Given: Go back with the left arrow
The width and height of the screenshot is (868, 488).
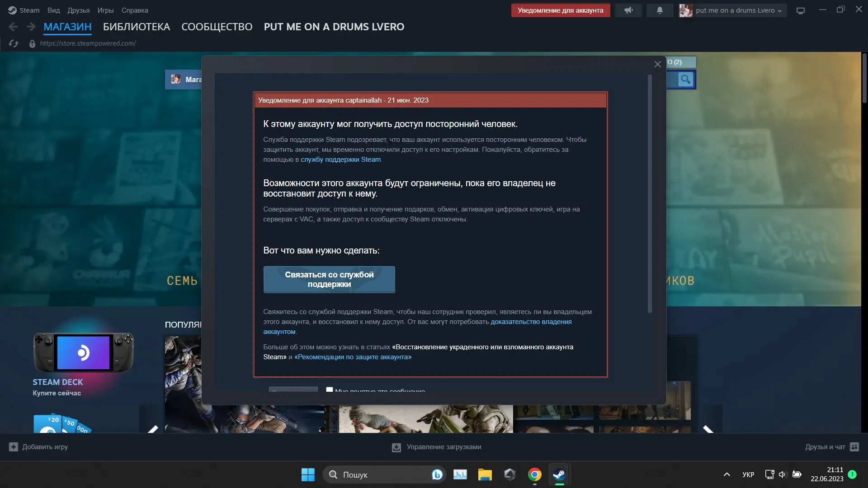Looking at the screenshot, I should pos(13,27).
